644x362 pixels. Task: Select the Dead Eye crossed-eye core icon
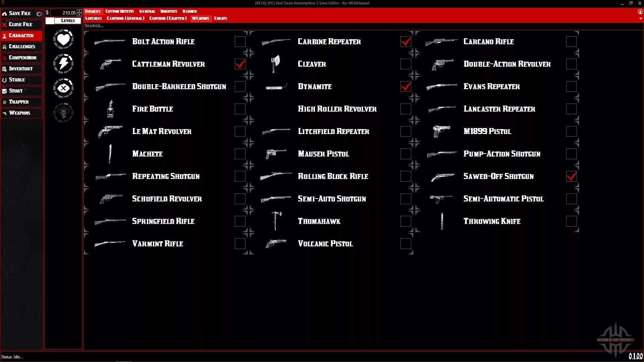tap(63, 88)
